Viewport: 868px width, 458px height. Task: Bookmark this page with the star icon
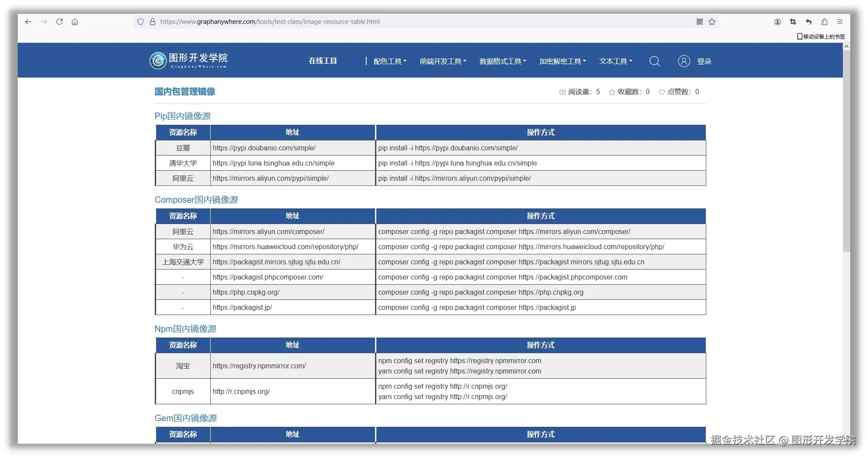(711, 22)
